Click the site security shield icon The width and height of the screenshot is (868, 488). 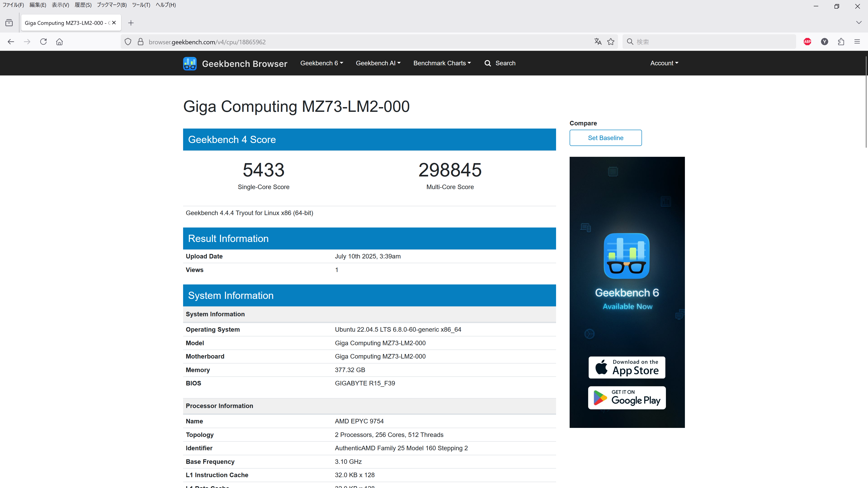pos(128,42)
